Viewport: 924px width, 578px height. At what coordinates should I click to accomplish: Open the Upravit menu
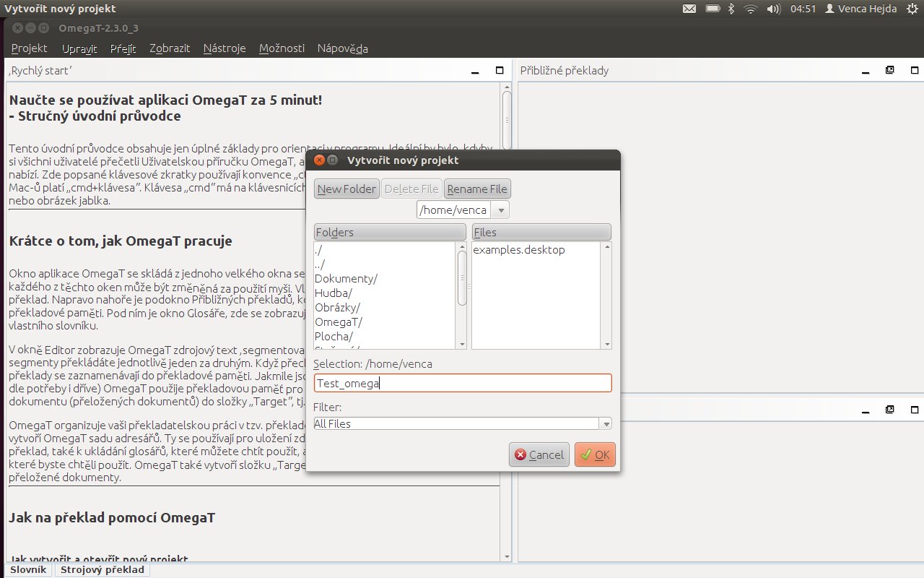[x=79, y=48]
